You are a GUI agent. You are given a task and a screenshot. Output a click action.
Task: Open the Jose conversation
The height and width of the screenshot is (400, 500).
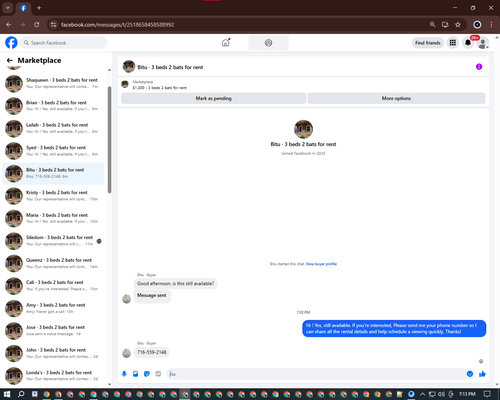(x=53, y=331)
